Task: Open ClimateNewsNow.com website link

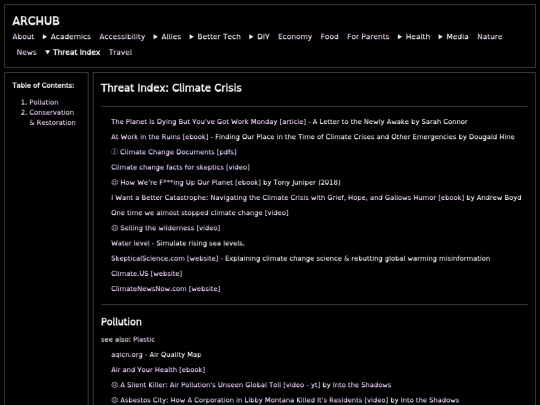Action: pyautogui.click(x=166, y=289)
